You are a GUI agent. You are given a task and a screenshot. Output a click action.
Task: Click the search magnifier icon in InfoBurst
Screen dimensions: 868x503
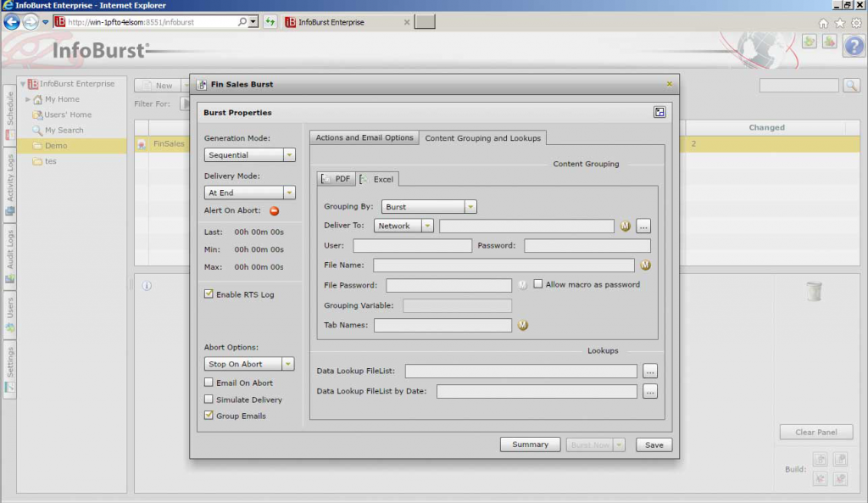pyautogui.click(x=851, y=86)
